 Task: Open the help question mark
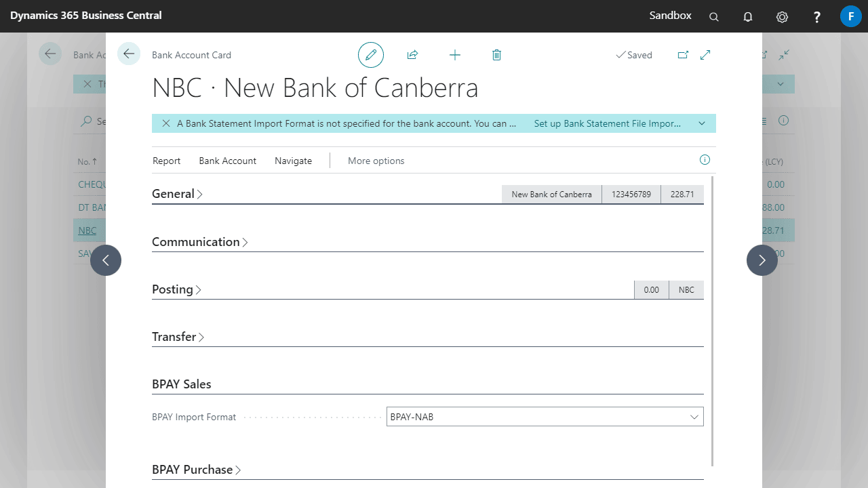(817, 17)
